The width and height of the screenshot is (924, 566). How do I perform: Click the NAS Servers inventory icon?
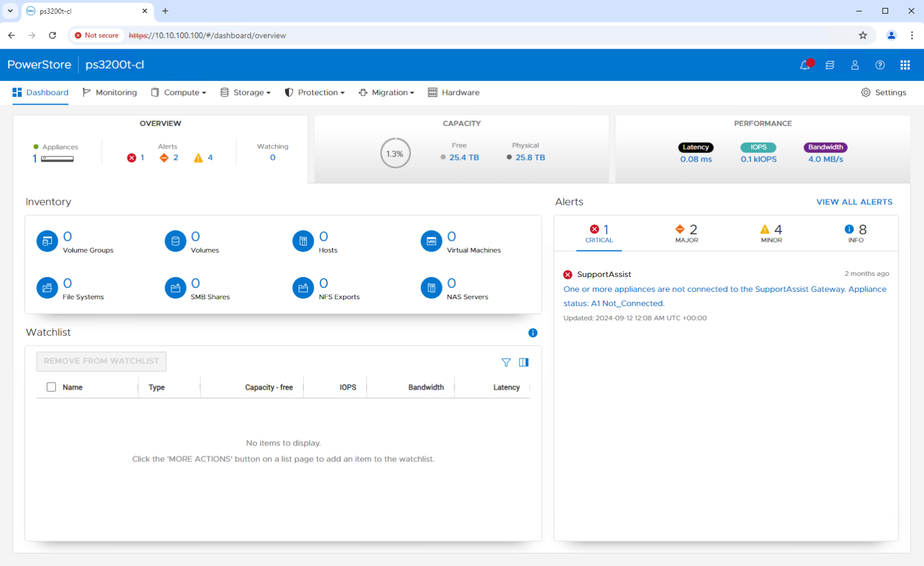[431, 288]
